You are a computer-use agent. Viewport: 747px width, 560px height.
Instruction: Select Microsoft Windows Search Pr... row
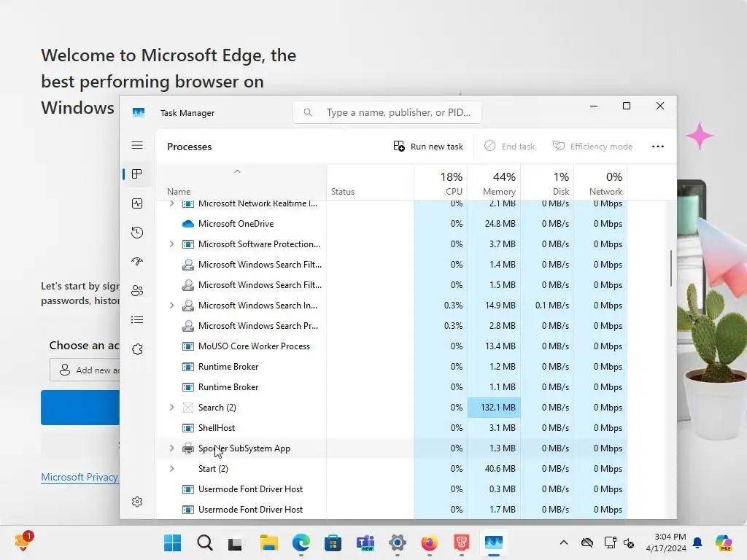pyautogui.click(x=391, y=326)
